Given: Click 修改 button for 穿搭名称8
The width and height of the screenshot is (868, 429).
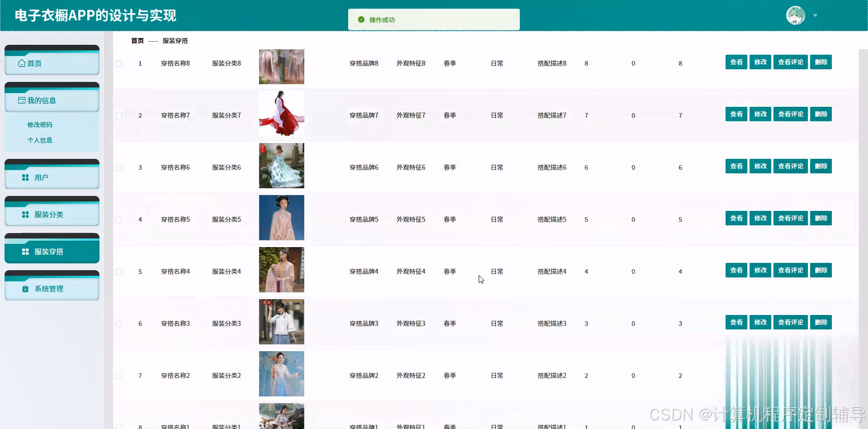Looking at the screenshot, I should tap(760, 62).
